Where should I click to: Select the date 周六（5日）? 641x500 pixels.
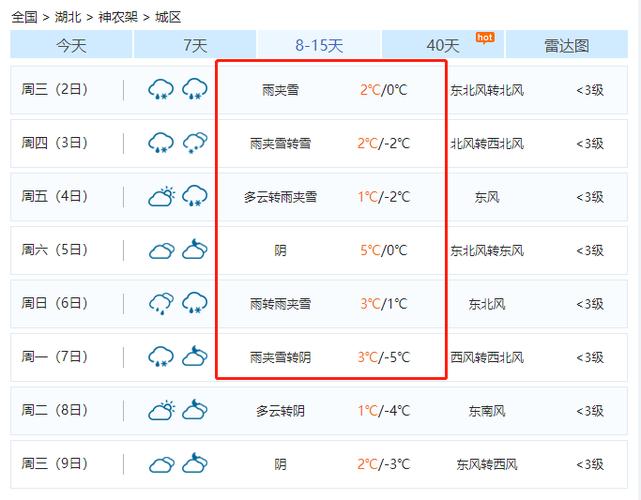coord(54,250)
